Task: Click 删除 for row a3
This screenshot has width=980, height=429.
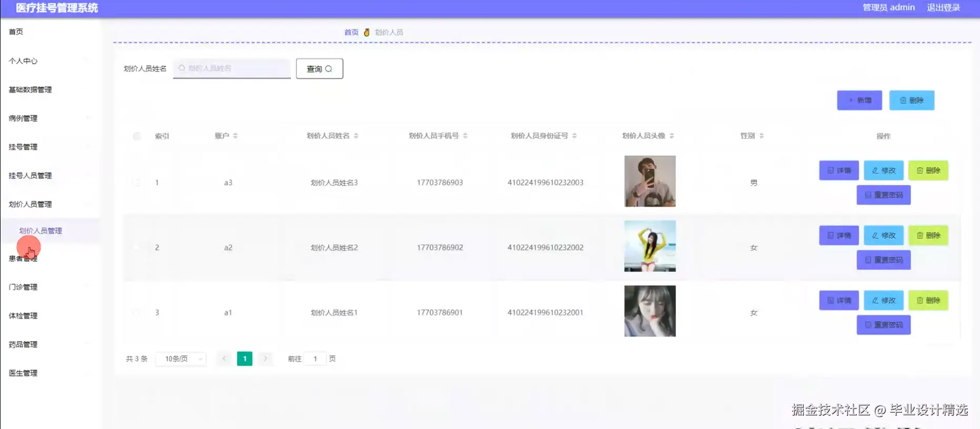Action: [928, 171]
